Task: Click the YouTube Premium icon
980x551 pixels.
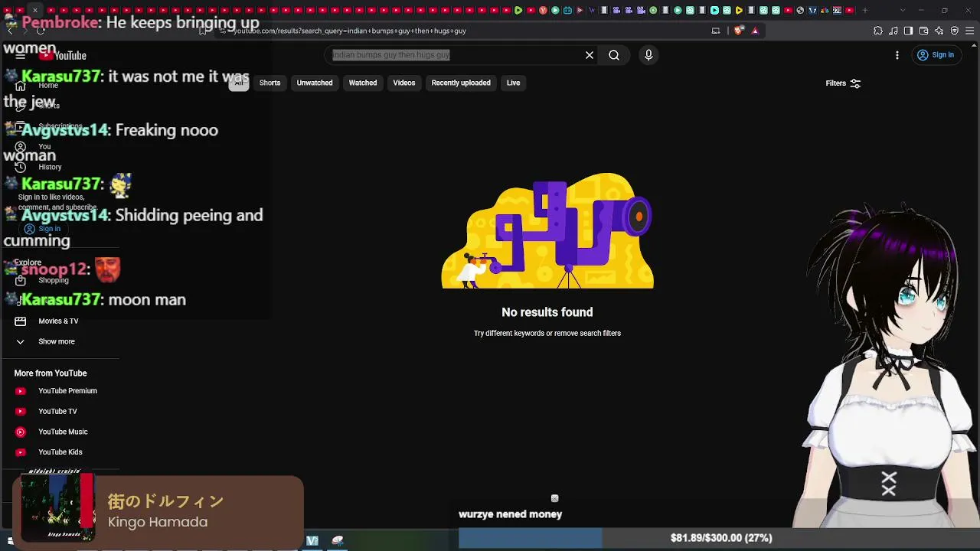Action: tap(21, 391)
